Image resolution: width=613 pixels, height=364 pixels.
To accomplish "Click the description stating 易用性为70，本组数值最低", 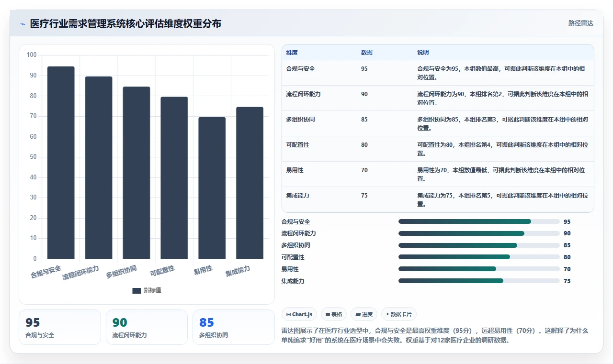I will pos(501,175).
